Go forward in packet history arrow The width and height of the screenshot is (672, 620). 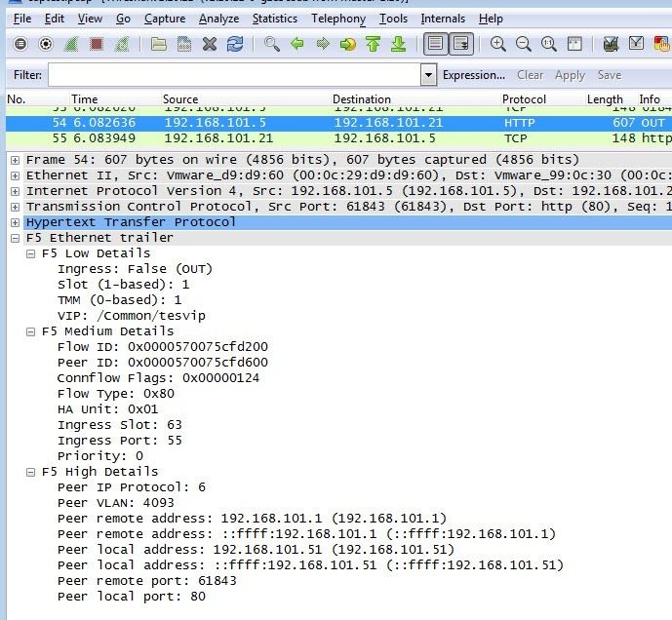(322, 44)
